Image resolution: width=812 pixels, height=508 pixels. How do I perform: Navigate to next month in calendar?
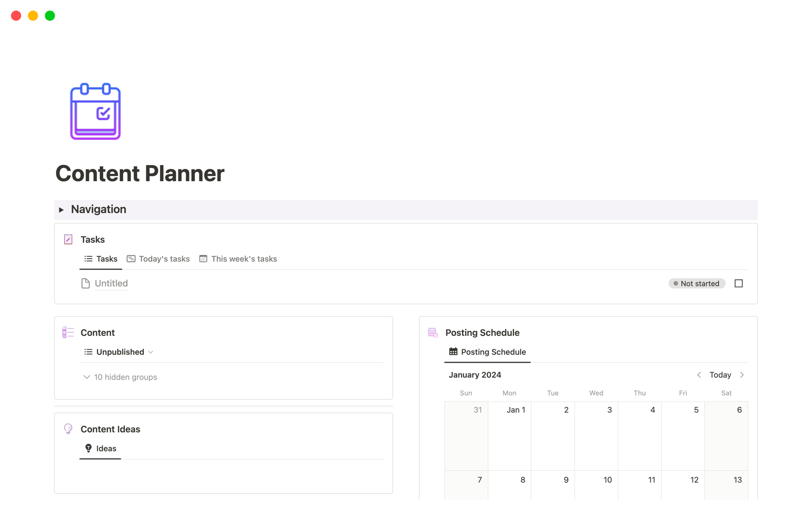743,375
